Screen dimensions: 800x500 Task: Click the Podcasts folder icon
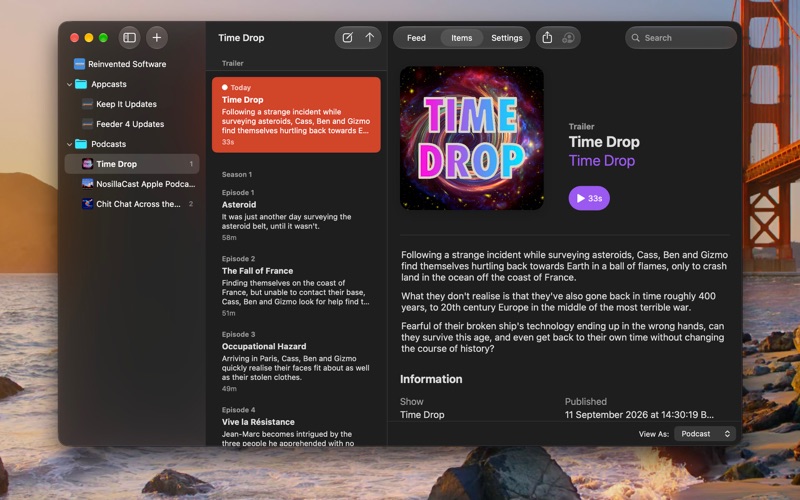81,144
